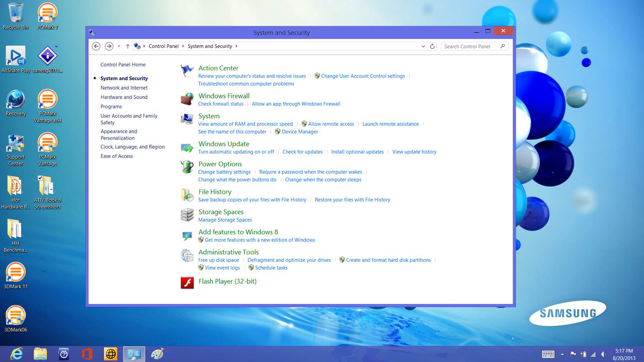Open the Power Options battery icon
This screenshot has height=362, width=644.
click(x=187, y=167)
